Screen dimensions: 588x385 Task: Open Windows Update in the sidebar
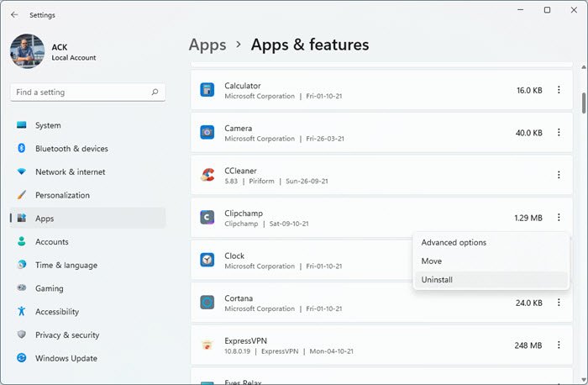pos(66,358)
